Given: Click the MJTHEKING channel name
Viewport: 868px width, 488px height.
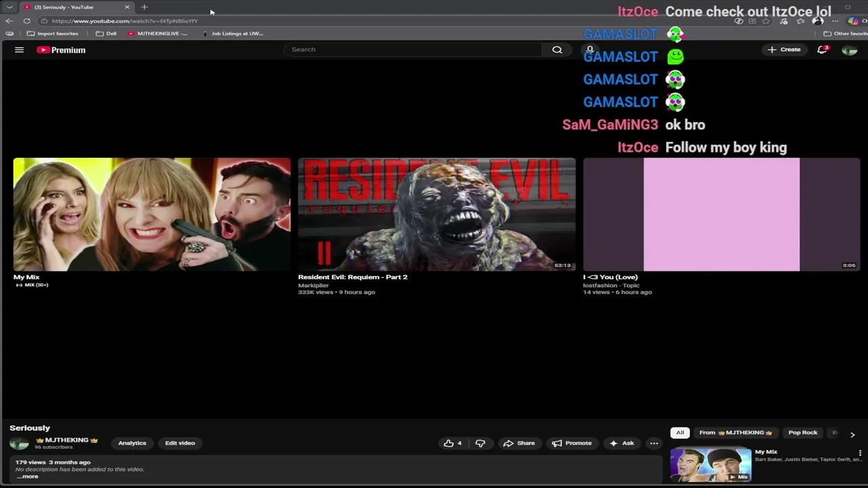Looking at the screenshot, I should pyautogui.click(x=66, y=440).
